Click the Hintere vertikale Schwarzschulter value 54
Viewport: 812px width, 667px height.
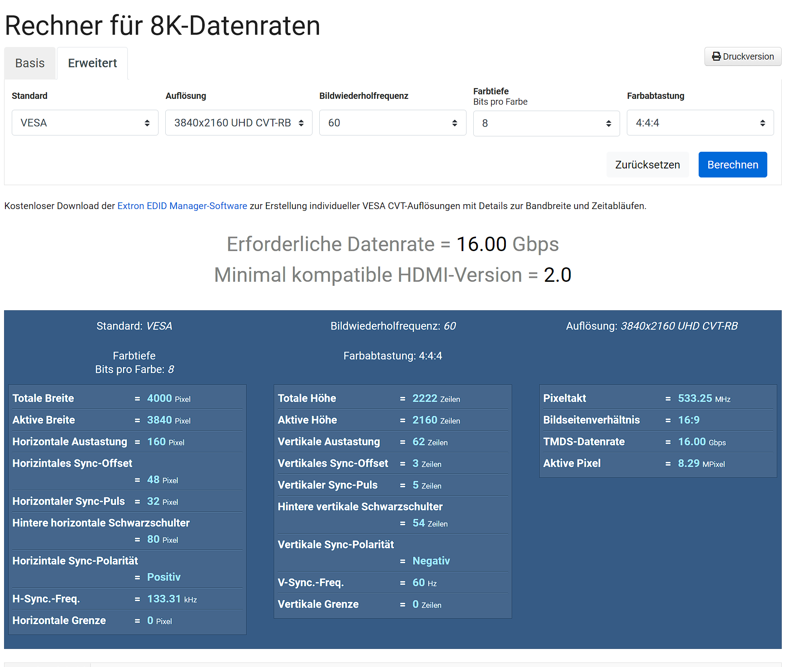(419, 523)
